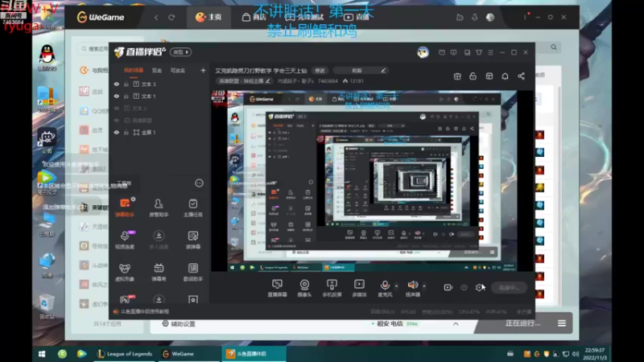Show the 文本 2 layer
Image resolution: width=644 pixels, height=362 pixels.
pos(117,109)
